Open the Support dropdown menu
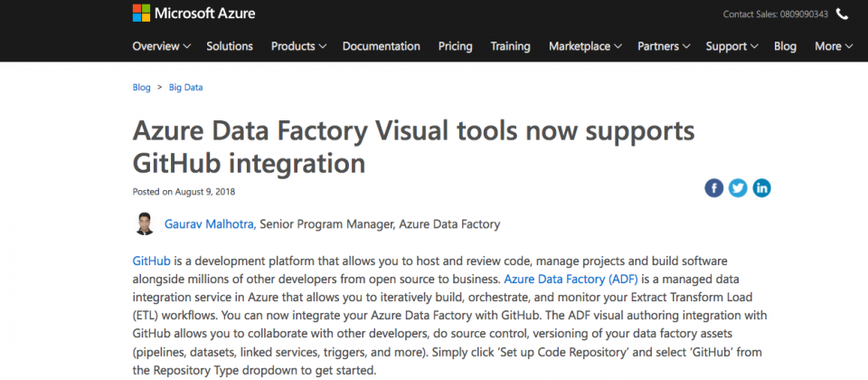The image size is (868, 380). coord(731,46)
